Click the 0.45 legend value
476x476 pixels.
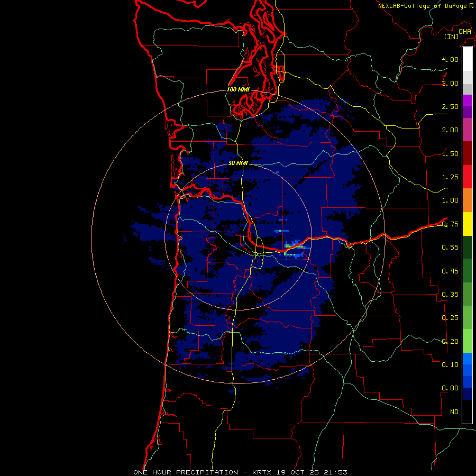coord(450,271)
